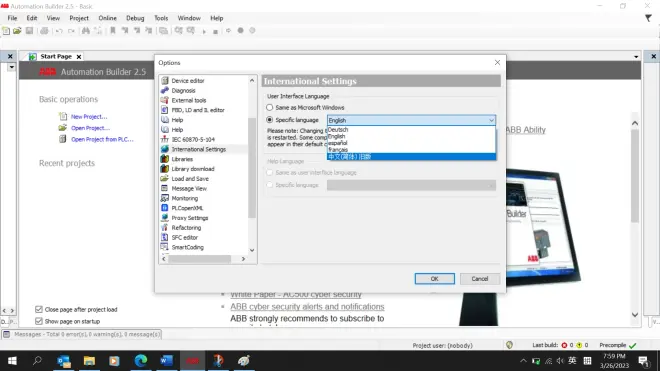Viewport: 660px width, 371px height.
Task: Cancel the Options dialog
Action: (479, 279)
